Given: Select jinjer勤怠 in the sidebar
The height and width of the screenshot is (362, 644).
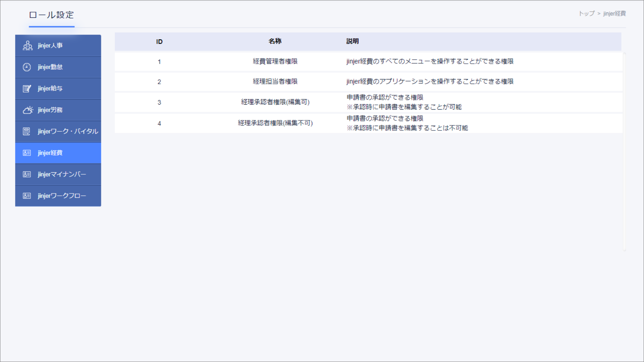Looking at the screenshot, I should (58, 67).
